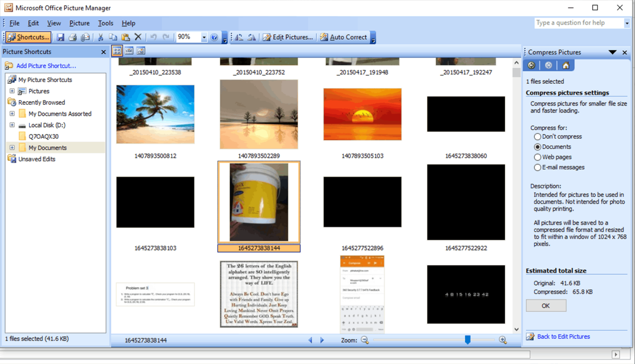This screenshot has height=364, width=635.
Task: Click Add Picture Shortcut link
Action: pos(46,66)
